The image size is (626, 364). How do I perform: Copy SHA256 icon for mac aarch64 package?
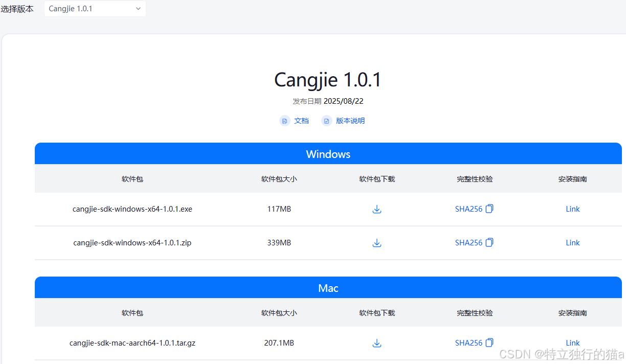point(489,343)
